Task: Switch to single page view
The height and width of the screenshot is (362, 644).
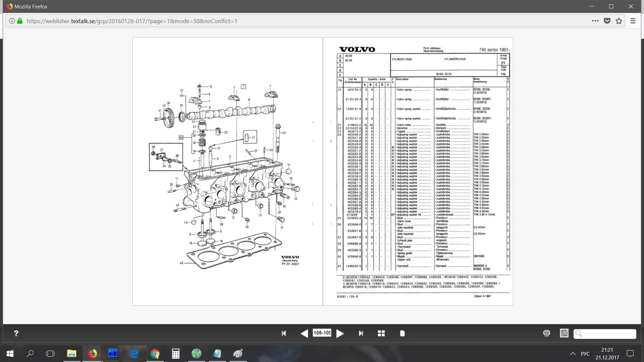Action: (x=402, y=333)
